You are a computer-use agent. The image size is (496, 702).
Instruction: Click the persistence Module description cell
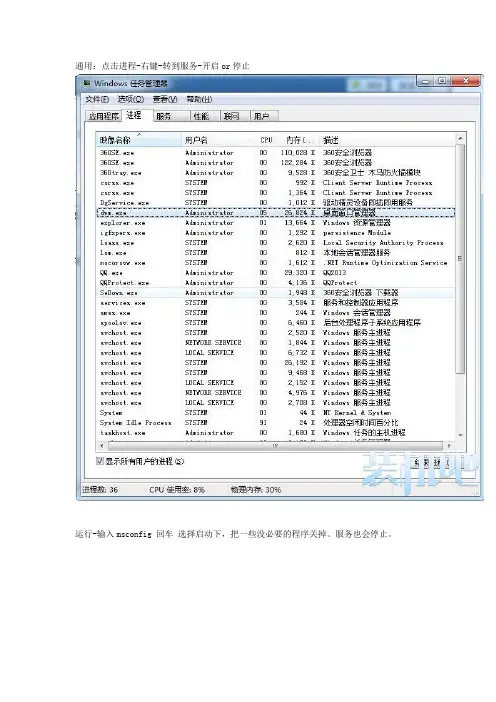(357, 233)
